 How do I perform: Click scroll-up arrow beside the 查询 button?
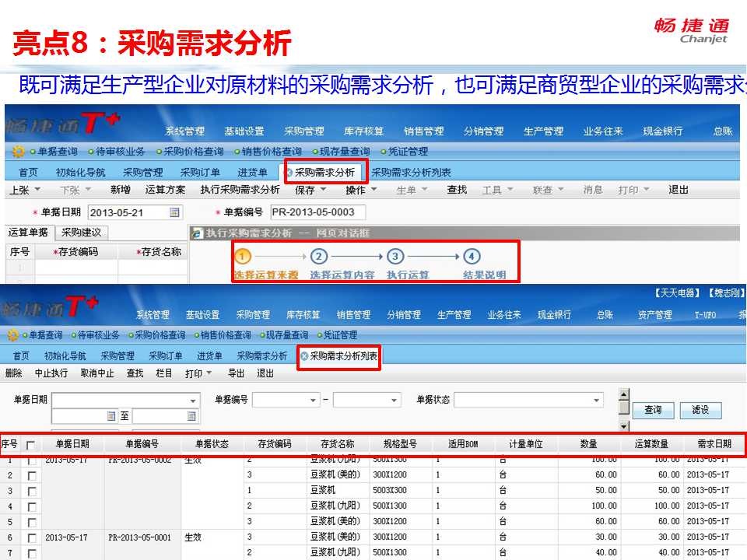(623, 396)
